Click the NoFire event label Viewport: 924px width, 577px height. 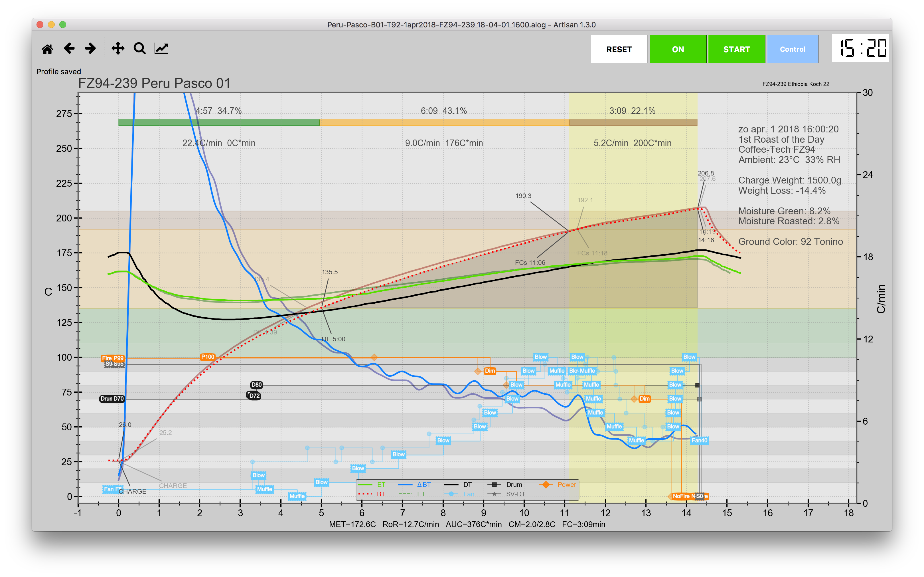tap(682, 496)
